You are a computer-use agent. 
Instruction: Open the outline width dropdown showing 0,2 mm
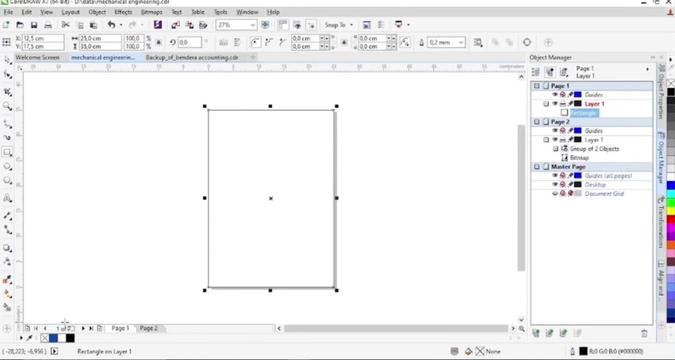point(461,42)
